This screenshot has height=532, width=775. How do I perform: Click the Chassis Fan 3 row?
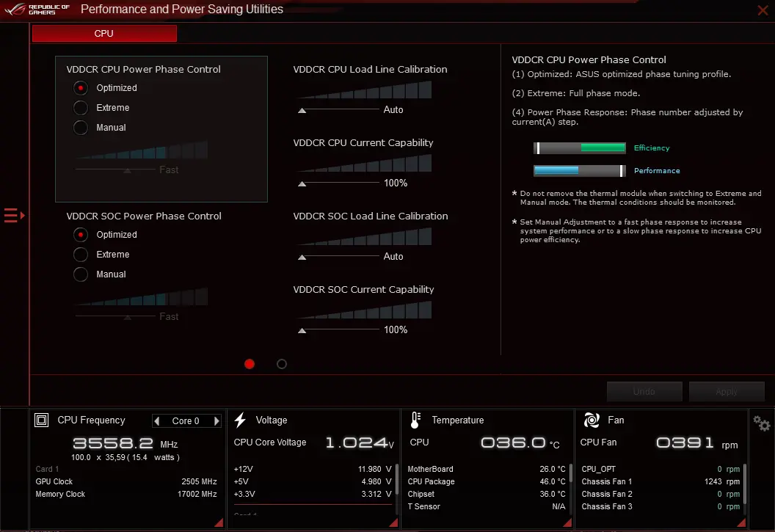click(661, 507)
